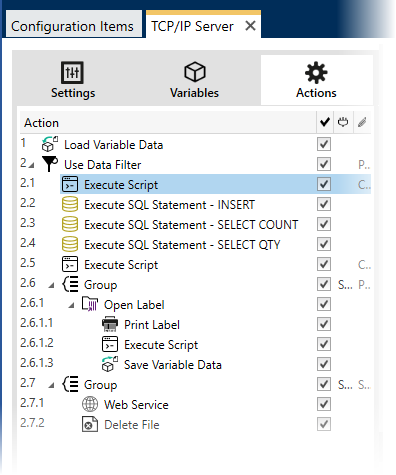
Task: Click the Save Variable Data icon
Action: pyautogui.click(x=110, y=364)
